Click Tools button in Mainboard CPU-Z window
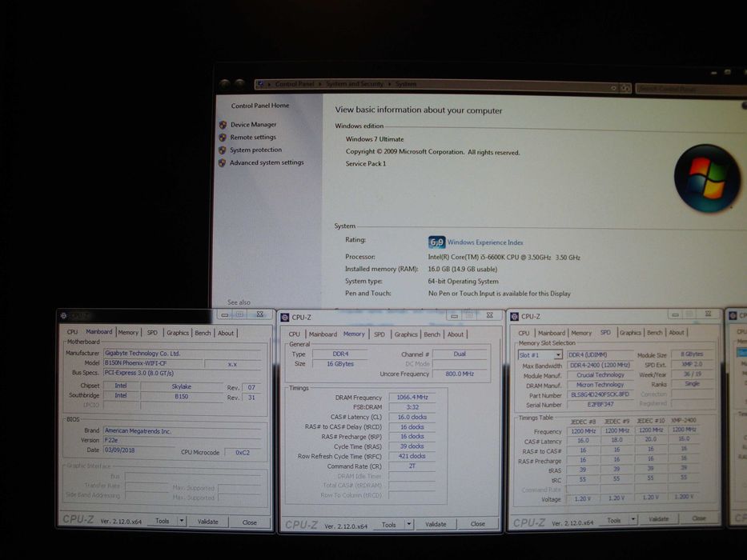The width and height of the screenshot is (747, 560). click(x=163, y=521)
